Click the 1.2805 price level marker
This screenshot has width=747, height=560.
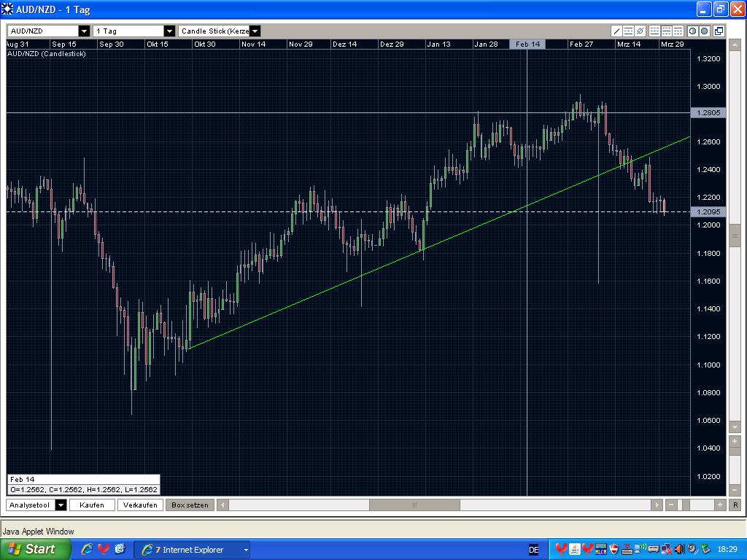pyautogui.click(x=708, y=113)
